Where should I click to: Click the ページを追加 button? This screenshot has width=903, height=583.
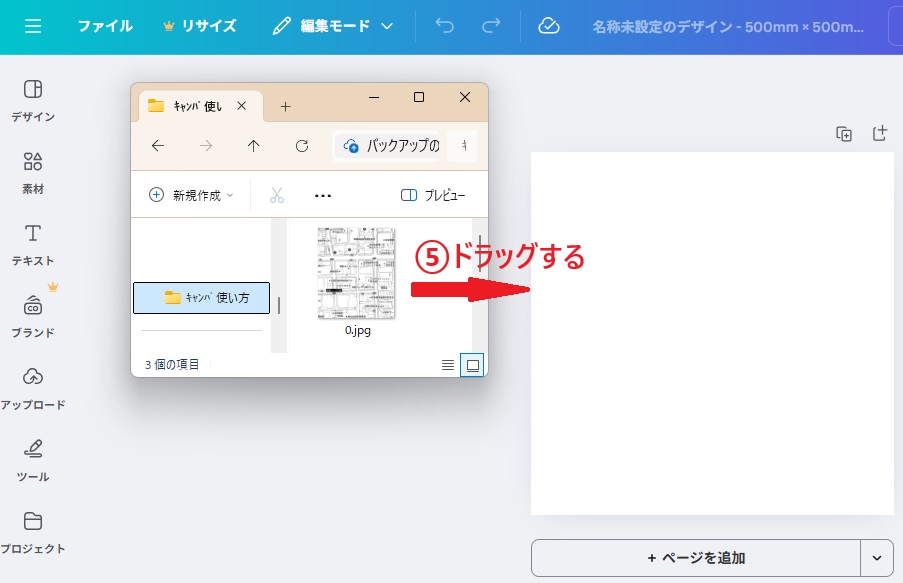[x=696, y=558]
